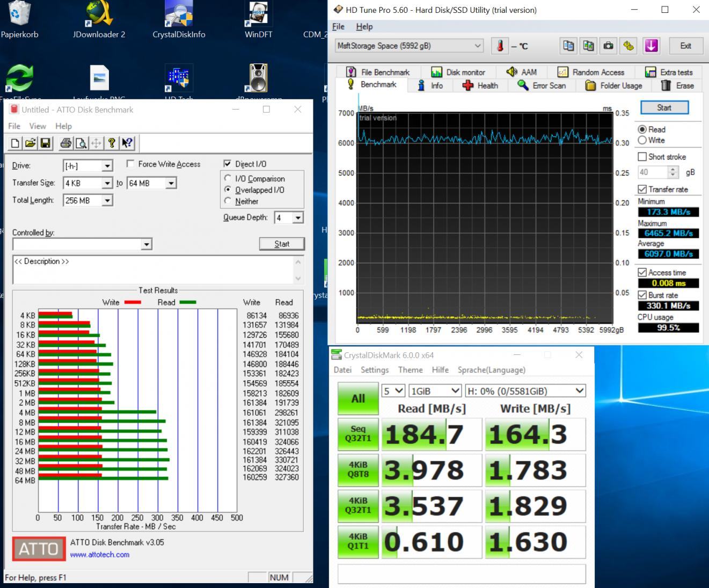Screen dimensions: 709x588
Task: Open the AAM tab in HD Tune
Action: (521, 72)
